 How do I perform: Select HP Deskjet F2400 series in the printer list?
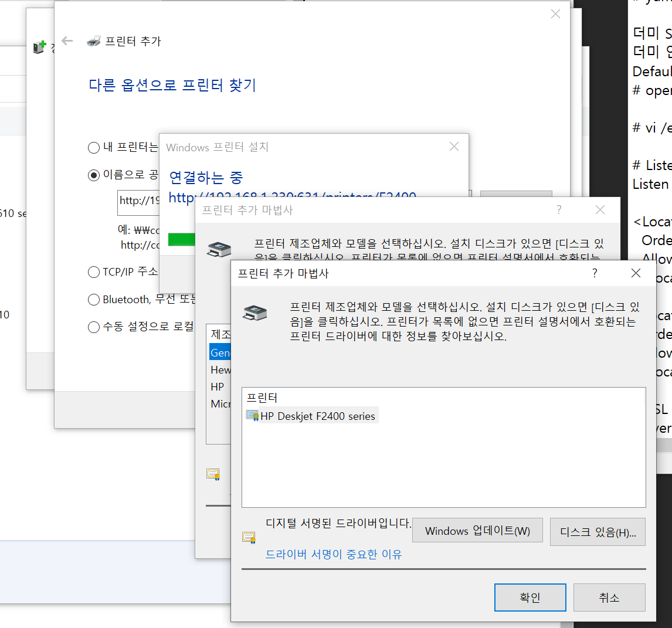coord(318,416)
